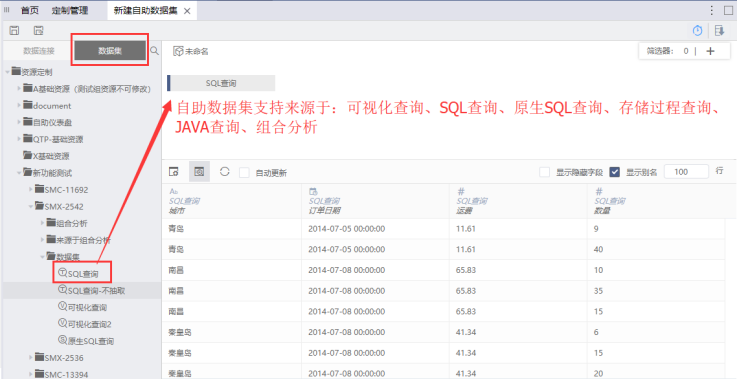The height and width of the screenshot is (380, 737).
Task: Select 可视化查询2 tree item
Action: [85, 324]
